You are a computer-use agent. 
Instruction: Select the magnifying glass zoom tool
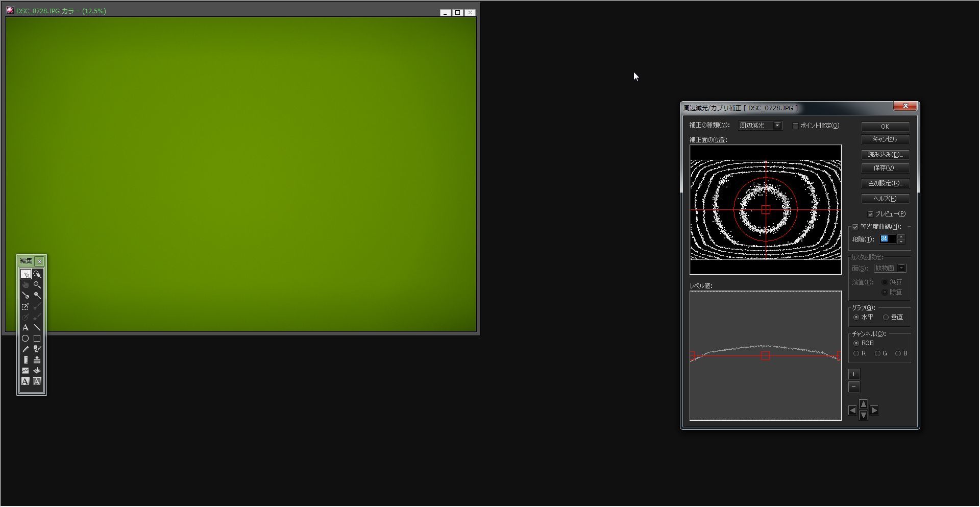[x=37, y=285]
